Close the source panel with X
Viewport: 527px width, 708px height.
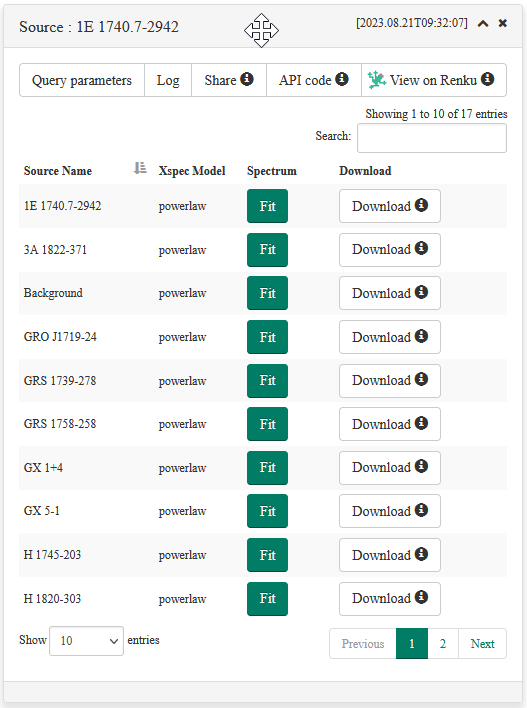tap(503, 23)
